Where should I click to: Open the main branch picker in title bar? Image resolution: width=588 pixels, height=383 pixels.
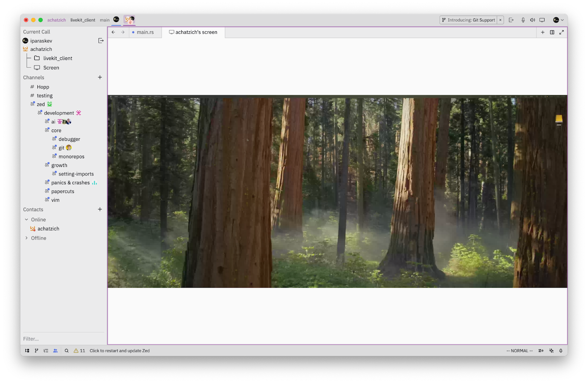click(105, 20)
